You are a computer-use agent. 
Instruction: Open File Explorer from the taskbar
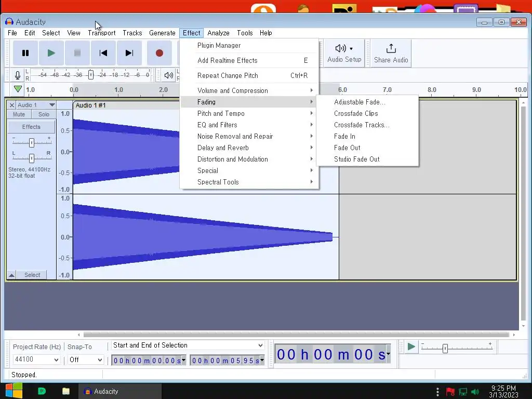tap(66, 391)
